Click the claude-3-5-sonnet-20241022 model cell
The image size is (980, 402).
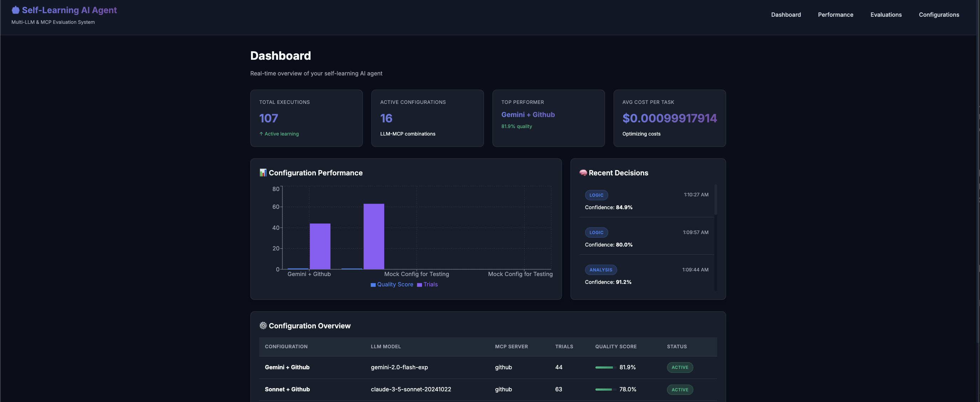click(x=411, y=389)
